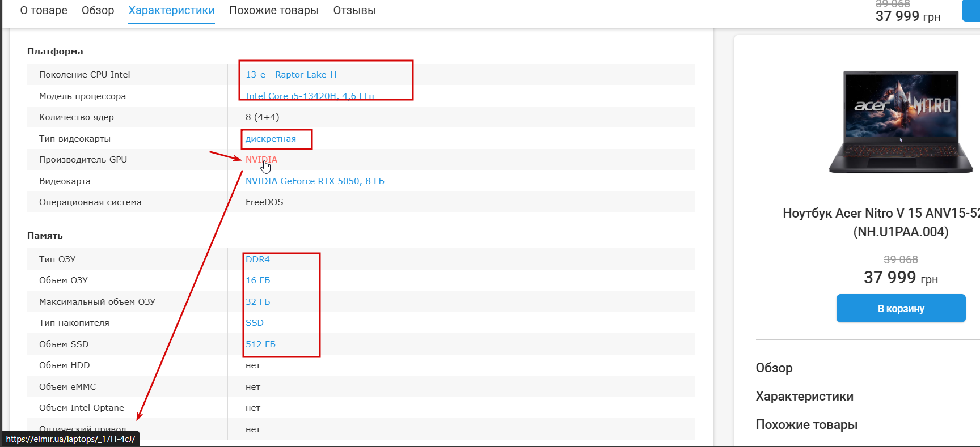Viewport: 980px width, 447px height.
Task: Click the Поколение CPU Intel label
Action: (x=85, y=75)
